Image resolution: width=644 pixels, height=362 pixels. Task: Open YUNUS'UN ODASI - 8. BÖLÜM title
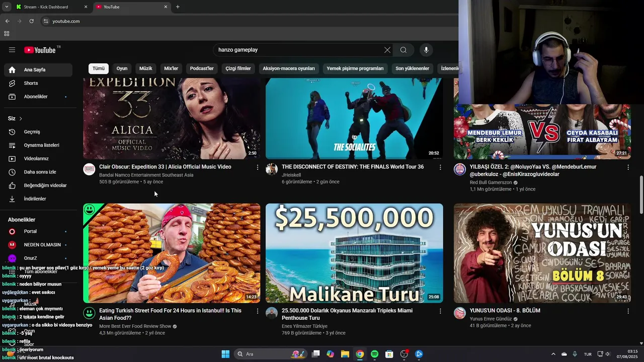(505, 311)
